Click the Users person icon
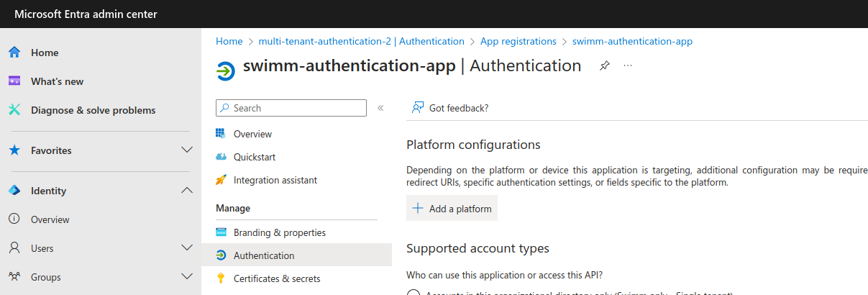 click(14, 248)
